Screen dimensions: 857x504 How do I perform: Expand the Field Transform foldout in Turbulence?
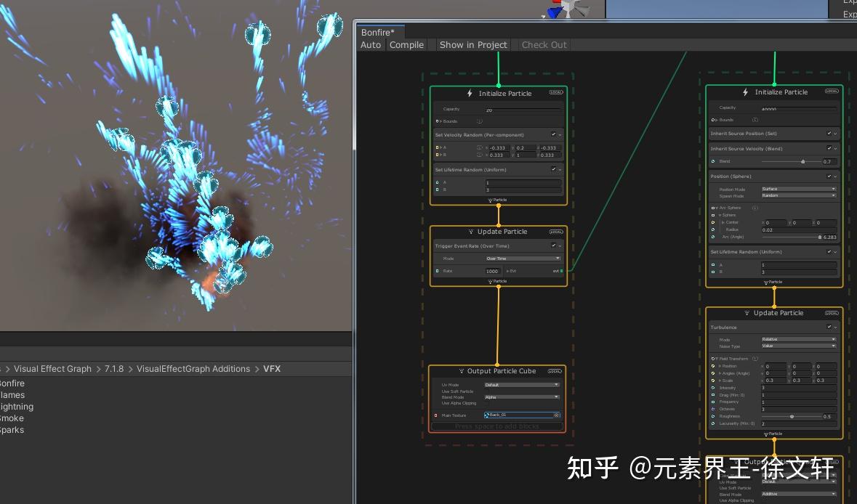[716, 359]
